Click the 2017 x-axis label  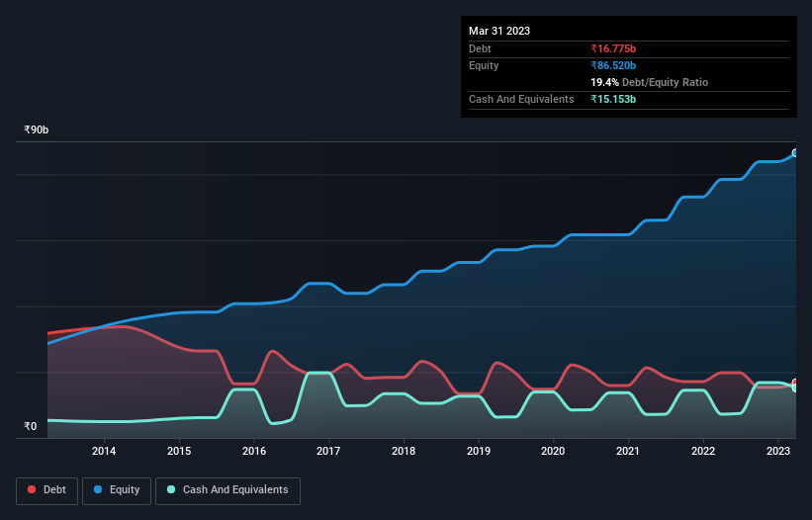[x=328, y=451]
